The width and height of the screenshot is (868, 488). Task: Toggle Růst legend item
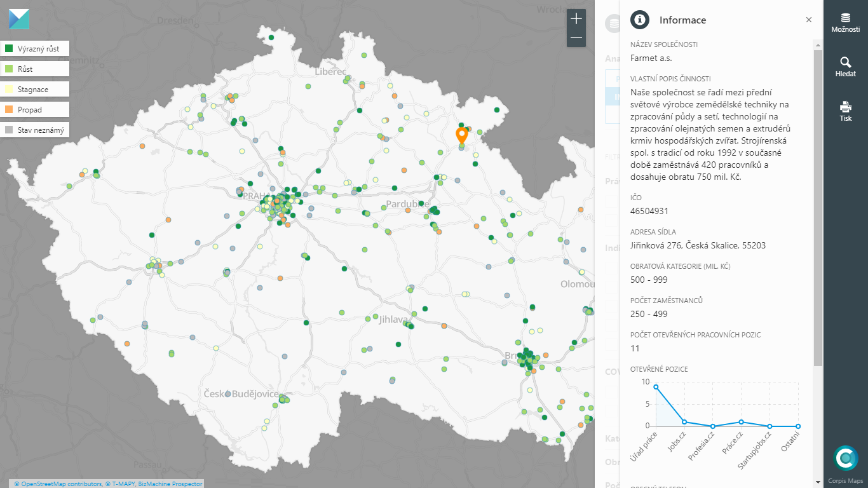pos(34,69)
